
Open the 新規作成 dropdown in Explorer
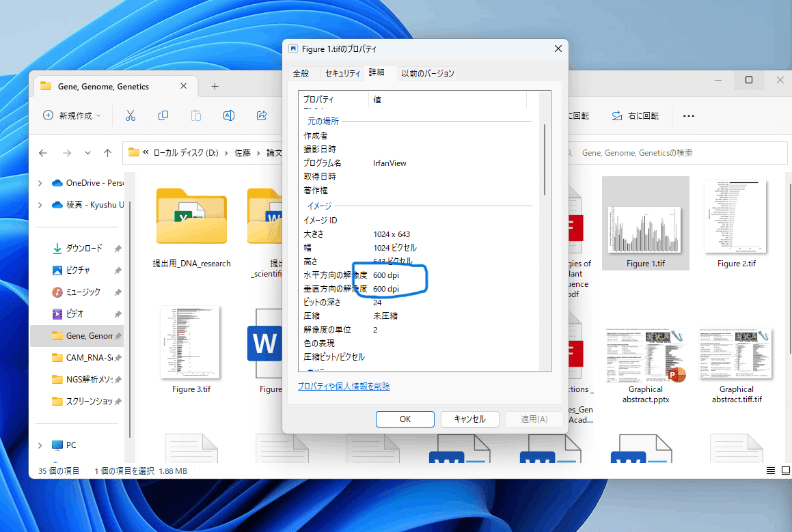tap(72, 115)
